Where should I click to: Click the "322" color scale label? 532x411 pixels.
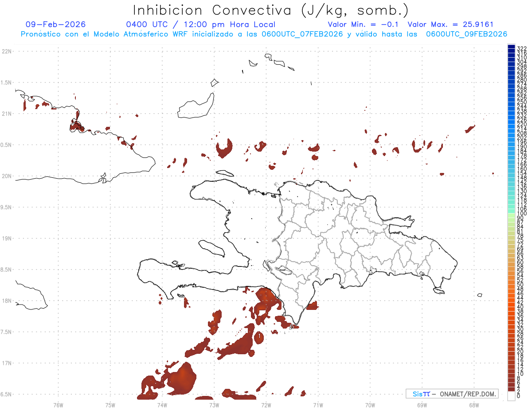point(522,48)
